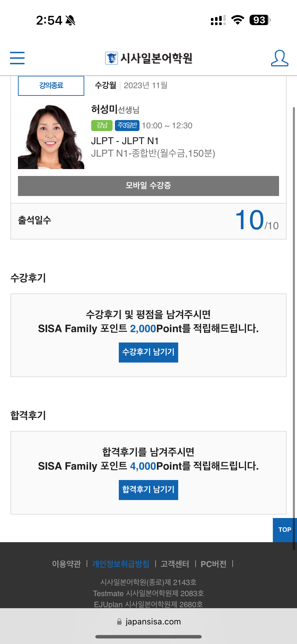Open the hamburger menu
This screenshot has height=644, width=297.
17,58
